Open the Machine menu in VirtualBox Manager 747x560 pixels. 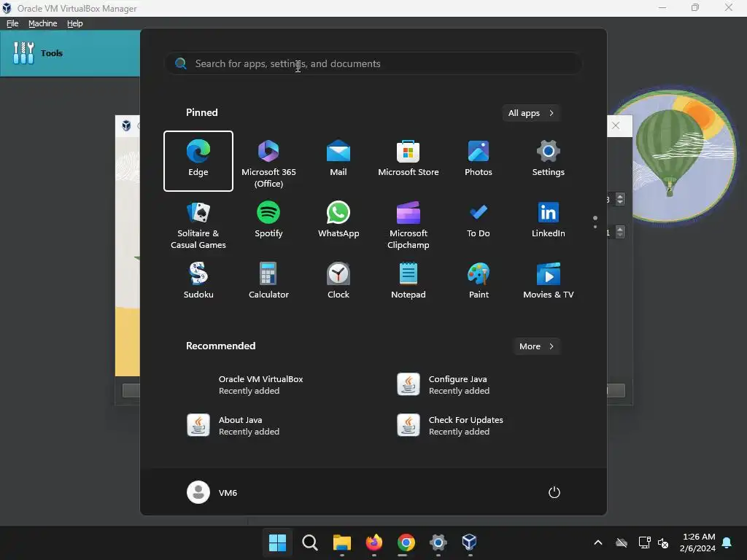pos(42,23)
